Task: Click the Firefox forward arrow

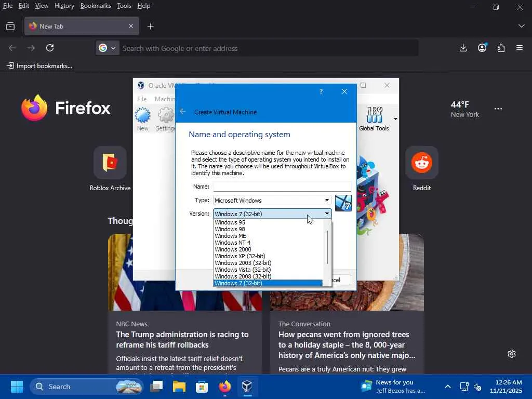Action: click(x=31, y=48)
